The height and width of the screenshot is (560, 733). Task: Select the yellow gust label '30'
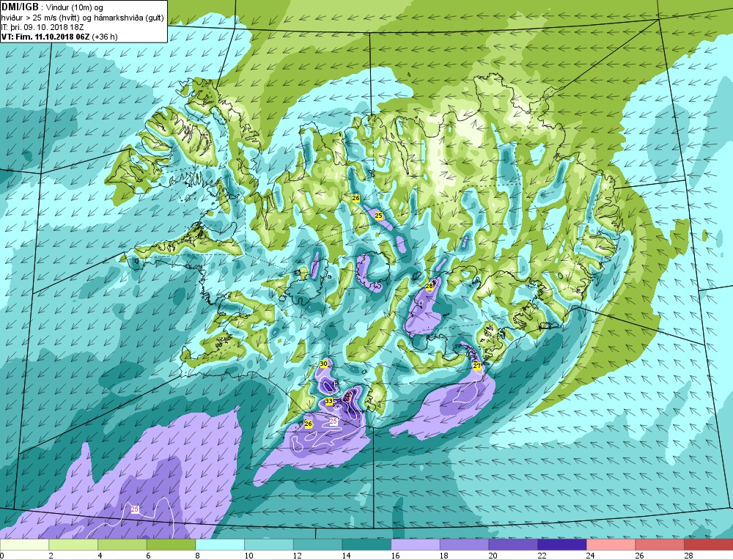click(x=323, y=364)
